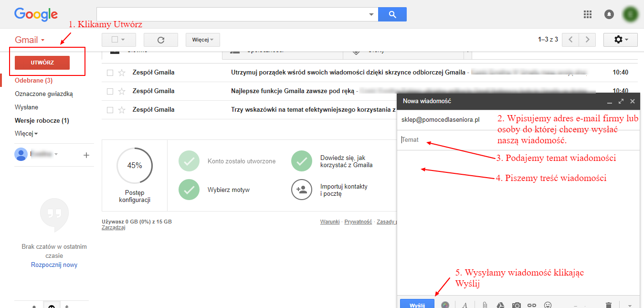Click the '1–3 z 3' message counter

pyautogui.click(x=548, y=40)
